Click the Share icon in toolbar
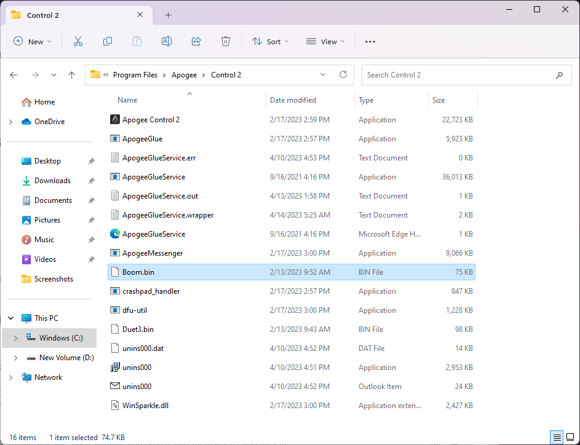580x445 pixels. (196, 41)
